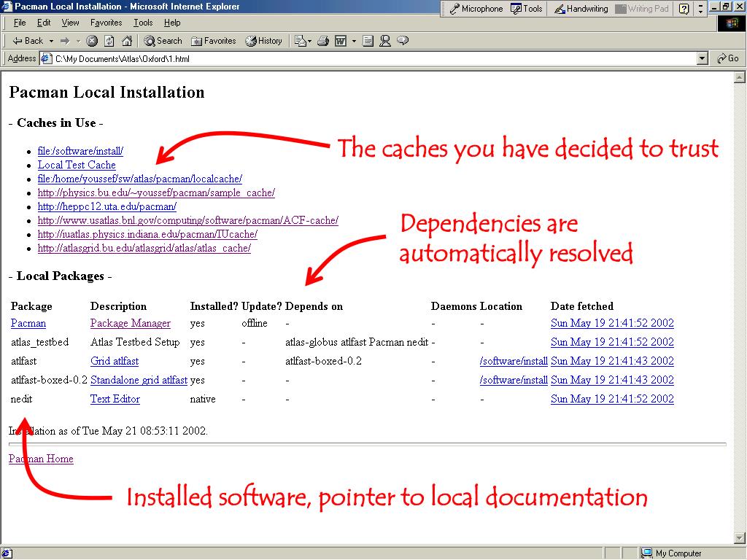
Task: Follow the iuatlas.physics.indiana.edu IUcache link
Action: (147, 234)
